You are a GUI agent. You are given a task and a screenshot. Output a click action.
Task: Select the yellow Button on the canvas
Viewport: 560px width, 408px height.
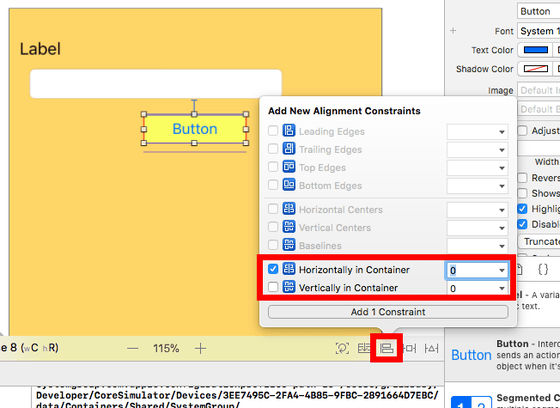click(x=195, y=129)
